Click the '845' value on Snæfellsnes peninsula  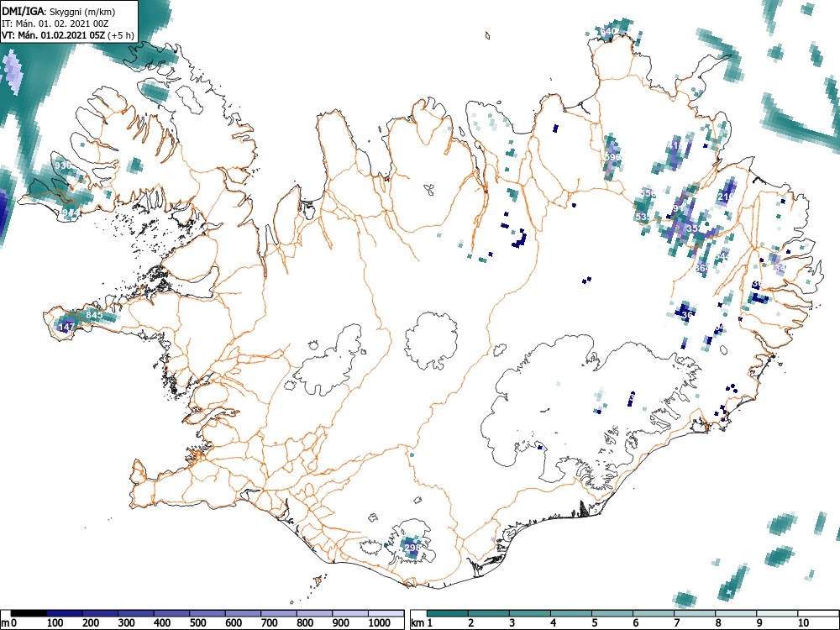[94, 315]
